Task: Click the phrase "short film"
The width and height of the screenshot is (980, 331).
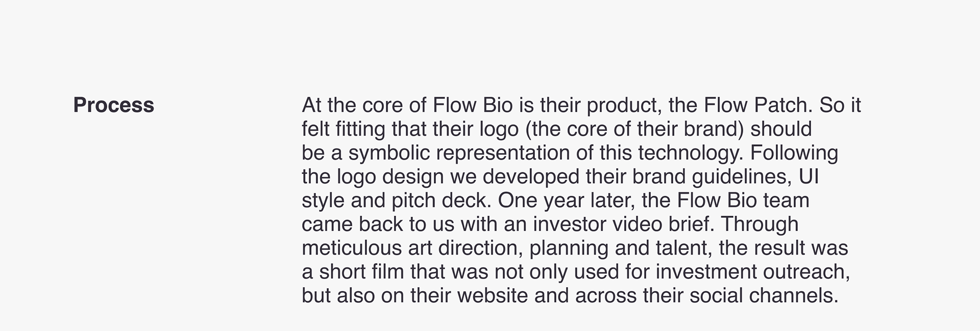Action: pos(362,272)
